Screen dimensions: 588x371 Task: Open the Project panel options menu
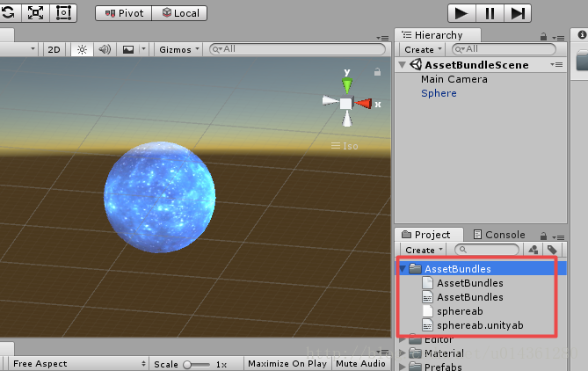(558, 237)
